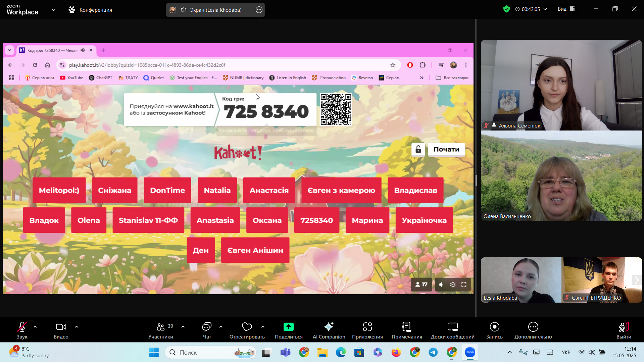Select player card Stanislav 11-ФФ

point(148,220)
